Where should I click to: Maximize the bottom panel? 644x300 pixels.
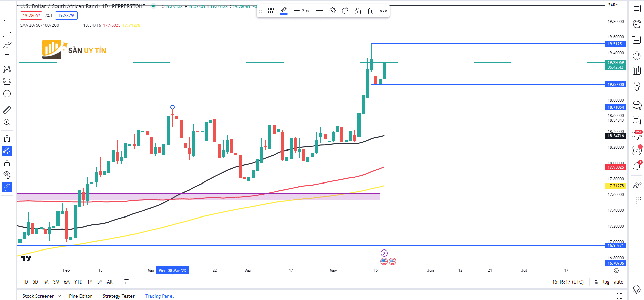[x=619, y=296]
